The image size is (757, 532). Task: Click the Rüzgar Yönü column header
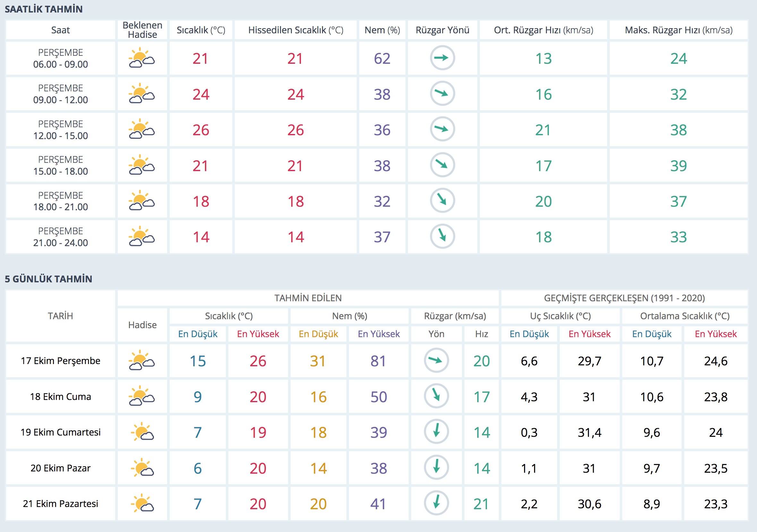click(x=442, y=30)
